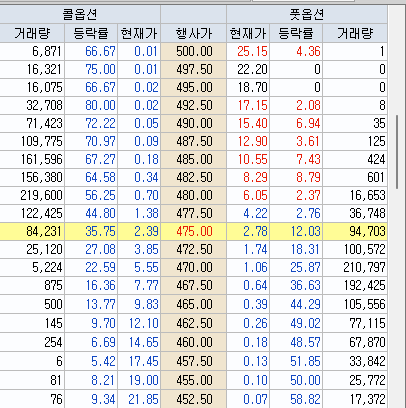Click call price 19.00 at 455.00

click(139, 380)
